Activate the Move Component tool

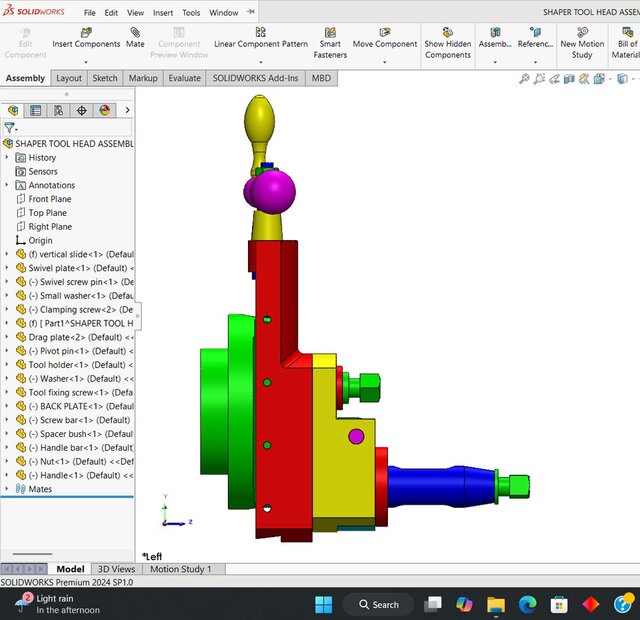tap(384, 38)
